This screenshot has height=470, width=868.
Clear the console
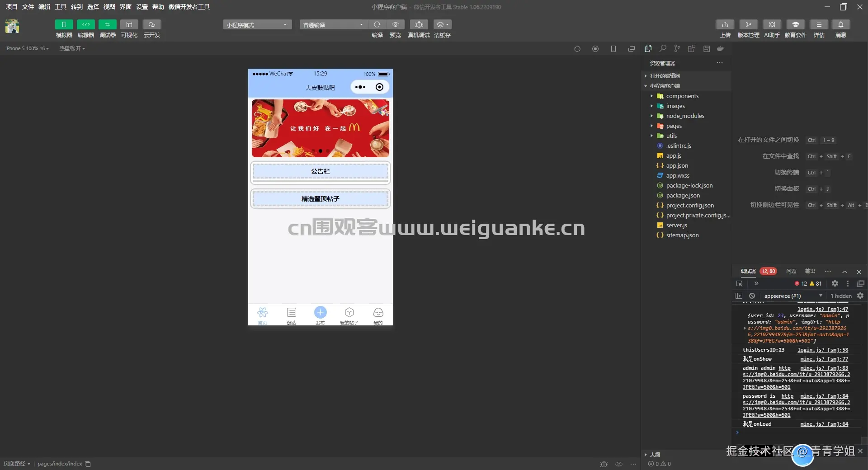pyautogui.click(x=752, y=296)
